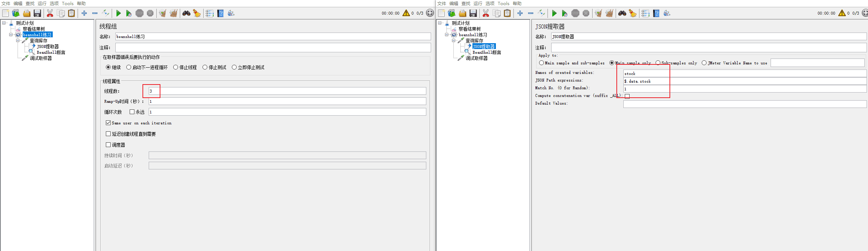Click JSON Path expressions input field
The height and width of the screenshot is (251, 868).
[x=745, y=81]
